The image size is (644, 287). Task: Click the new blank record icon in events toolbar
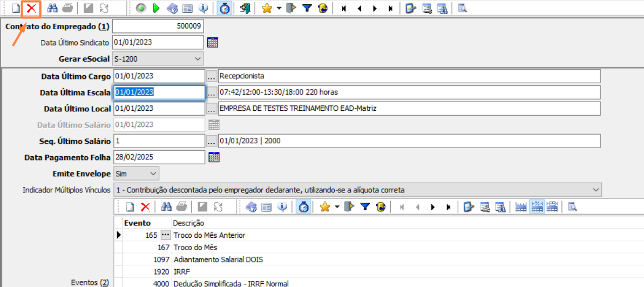coord(130,206)
